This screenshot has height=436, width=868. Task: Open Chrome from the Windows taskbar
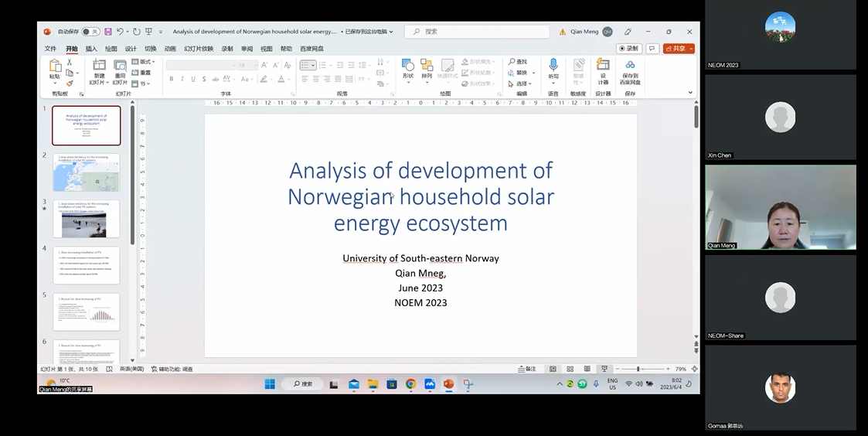coord(410,384)
